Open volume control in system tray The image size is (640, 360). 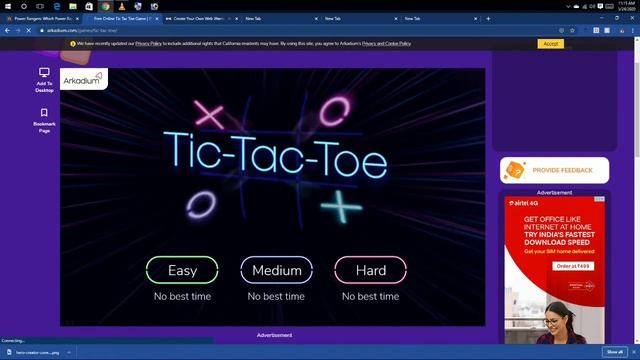pos(592,7)
